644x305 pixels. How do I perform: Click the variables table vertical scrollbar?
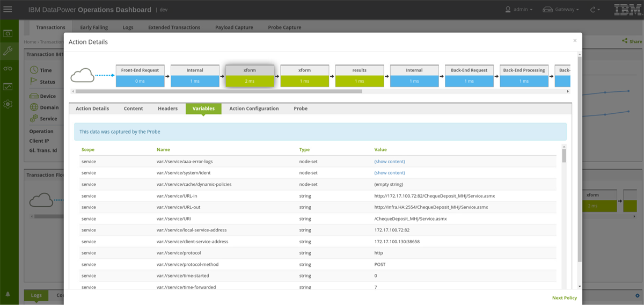[x=564, y=155]
